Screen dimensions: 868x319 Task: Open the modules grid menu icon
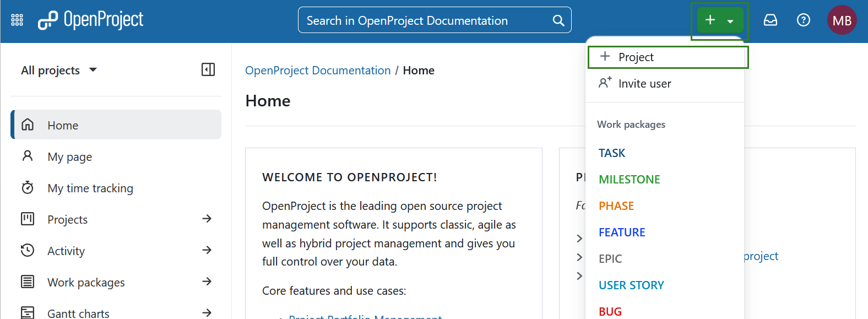coord(17,20)
